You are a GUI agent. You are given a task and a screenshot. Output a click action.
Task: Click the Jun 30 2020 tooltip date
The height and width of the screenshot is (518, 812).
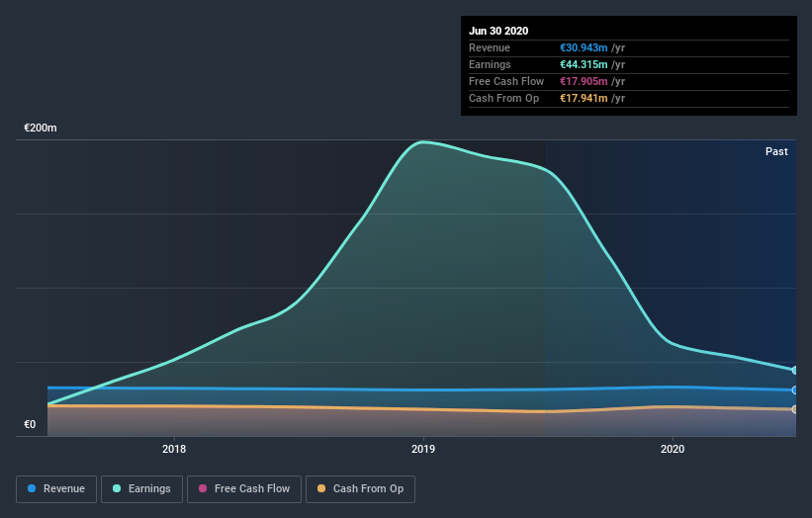point(498,31)
